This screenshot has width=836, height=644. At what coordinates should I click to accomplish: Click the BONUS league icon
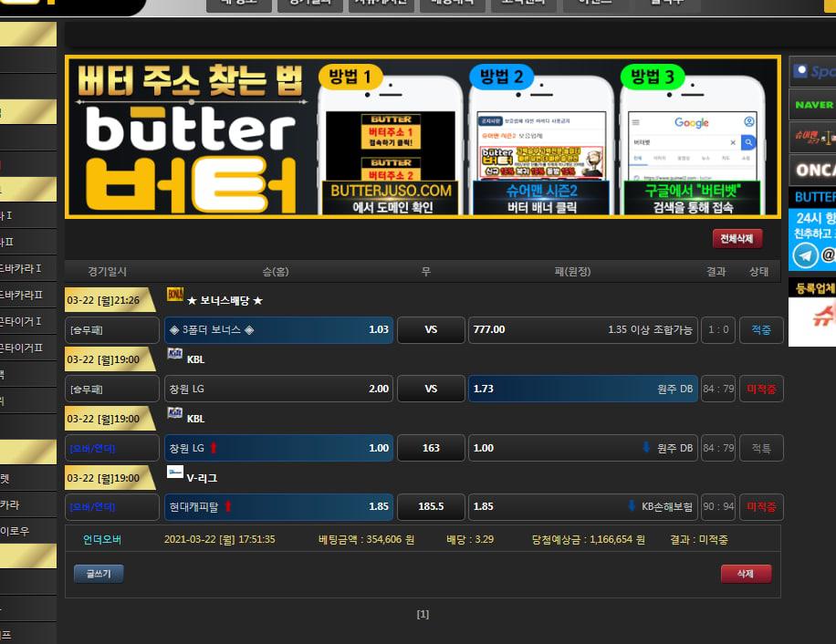click(x=175, y=295)
